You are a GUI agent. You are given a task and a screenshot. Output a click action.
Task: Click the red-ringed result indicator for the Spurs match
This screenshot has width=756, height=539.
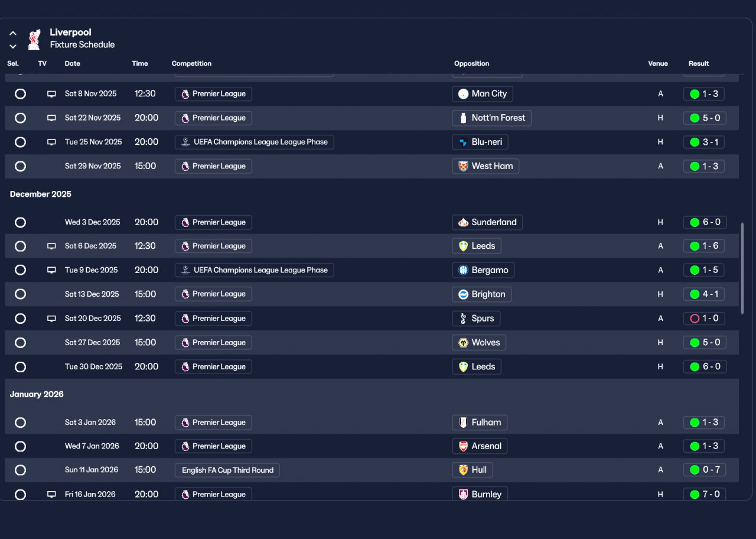coord(695,319)
